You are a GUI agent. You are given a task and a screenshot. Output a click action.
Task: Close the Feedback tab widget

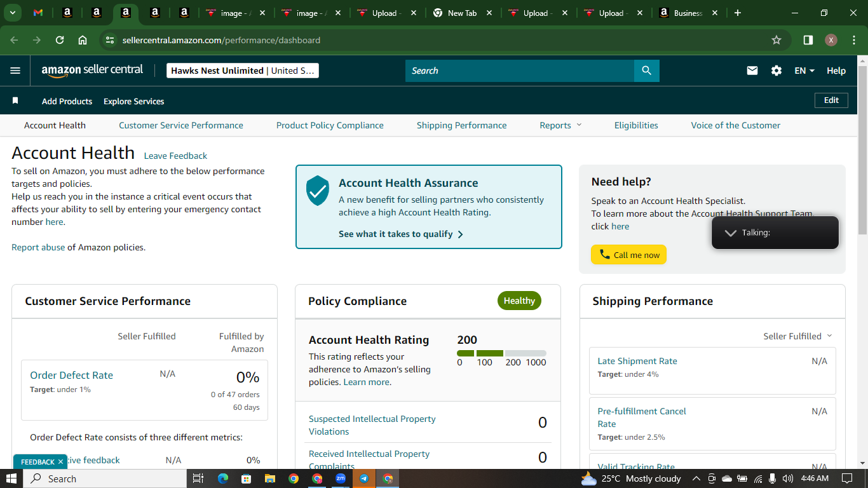[x=60, y=462]
